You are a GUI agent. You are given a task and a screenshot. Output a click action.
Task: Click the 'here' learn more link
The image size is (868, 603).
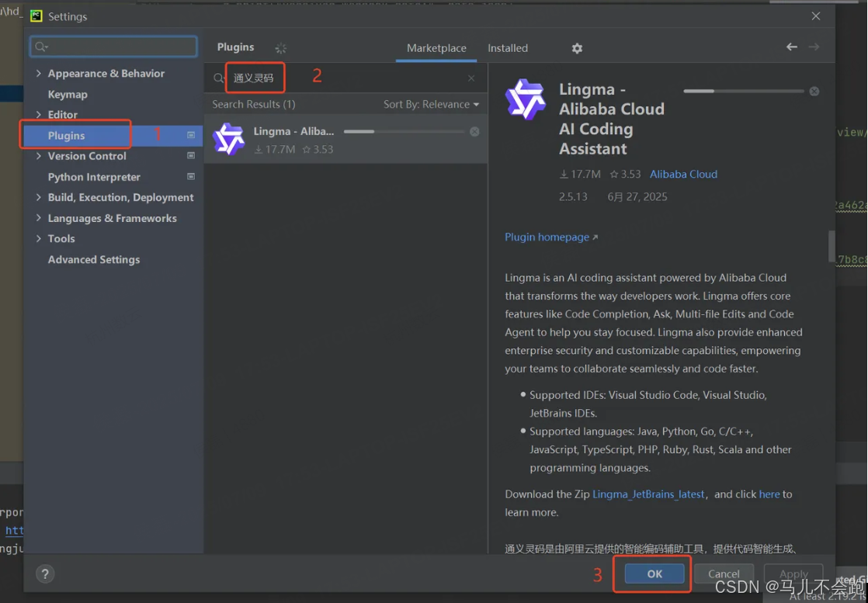[769, 494]
